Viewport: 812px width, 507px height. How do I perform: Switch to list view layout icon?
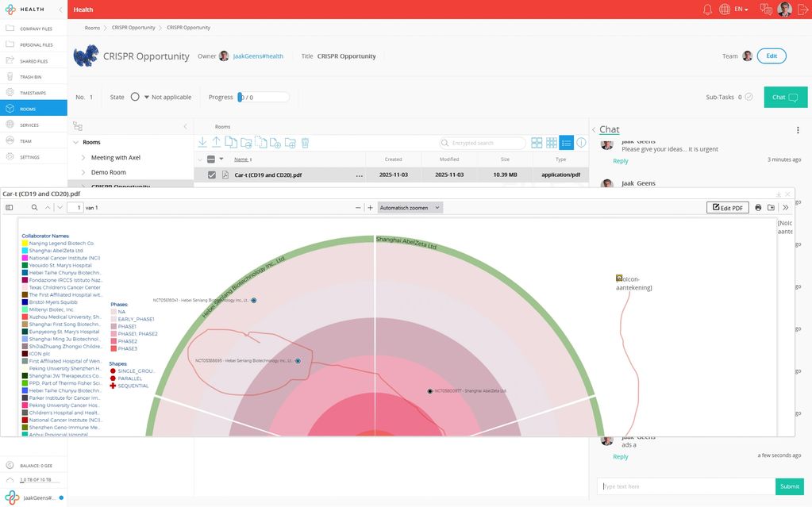coord(566,143)
